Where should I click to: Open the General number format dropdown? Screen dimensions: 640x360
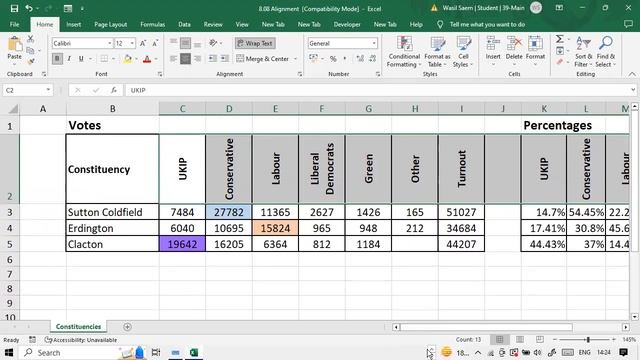(x=373, y=43)
